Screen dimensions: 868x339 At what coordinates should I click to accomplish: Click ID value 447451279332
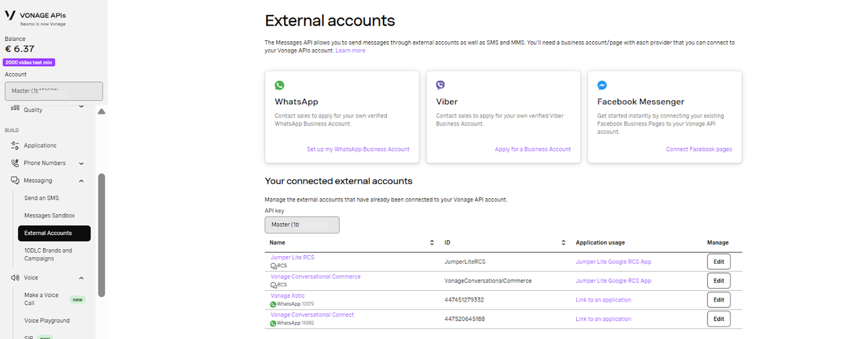point(464,300)
